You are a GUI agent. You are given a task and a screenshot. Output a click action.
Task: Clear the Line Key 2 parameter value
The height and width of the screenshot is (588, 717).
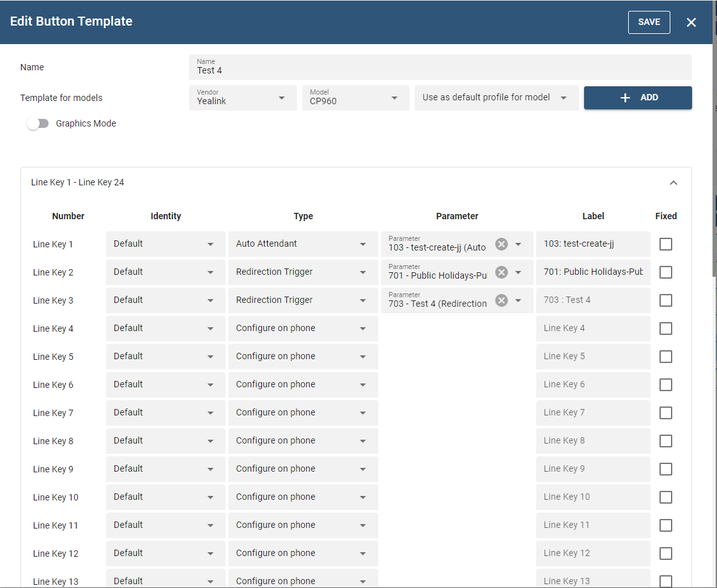(502, 272)
